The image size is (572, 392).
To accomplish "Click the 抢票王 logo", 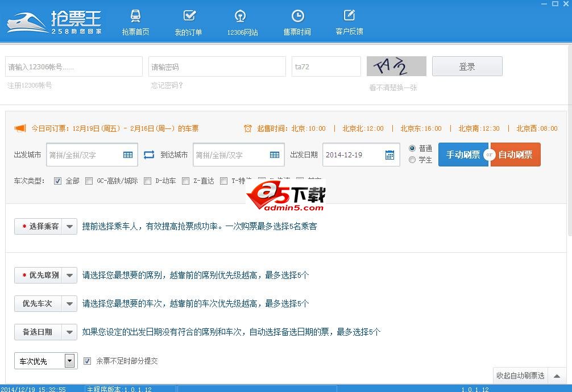I will click(x=54, y=23).
